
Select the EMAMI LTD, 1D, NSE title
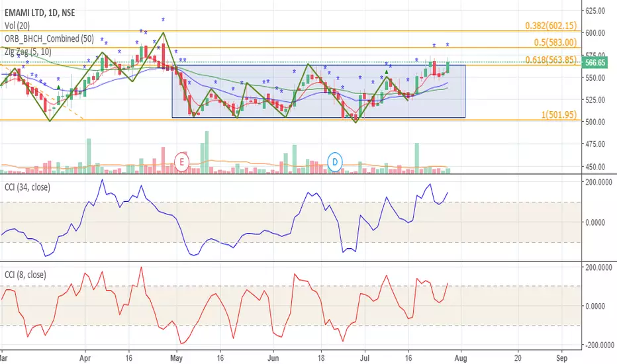(40, 13)
